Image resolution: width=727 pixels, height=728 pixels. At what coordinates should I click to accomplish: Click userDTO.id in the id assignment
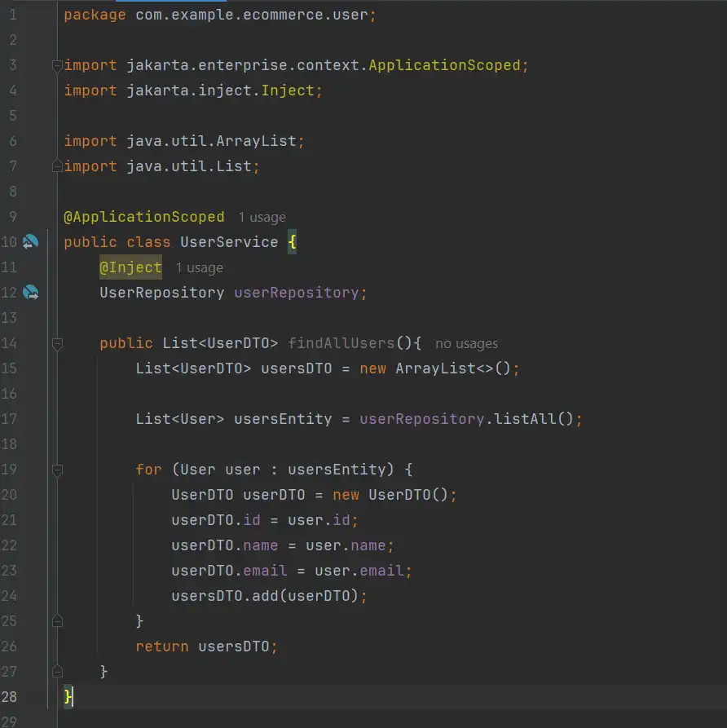[216, 520]
